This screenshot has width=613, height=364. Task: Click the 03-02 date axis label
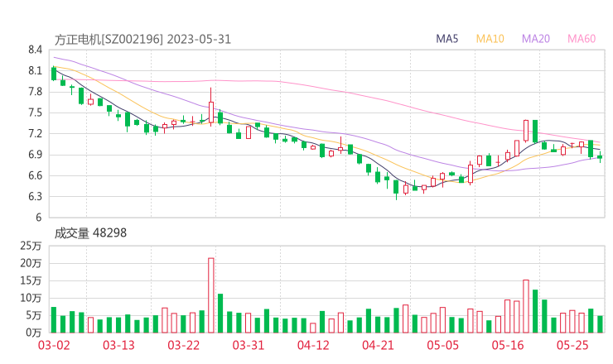coord(54,345)
